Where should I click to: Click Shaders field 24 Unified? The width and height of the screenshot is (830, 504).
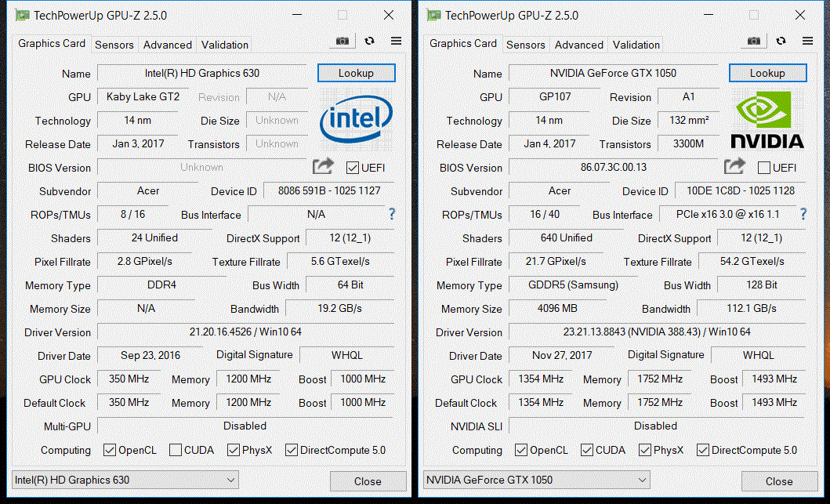tap(154, 237)
